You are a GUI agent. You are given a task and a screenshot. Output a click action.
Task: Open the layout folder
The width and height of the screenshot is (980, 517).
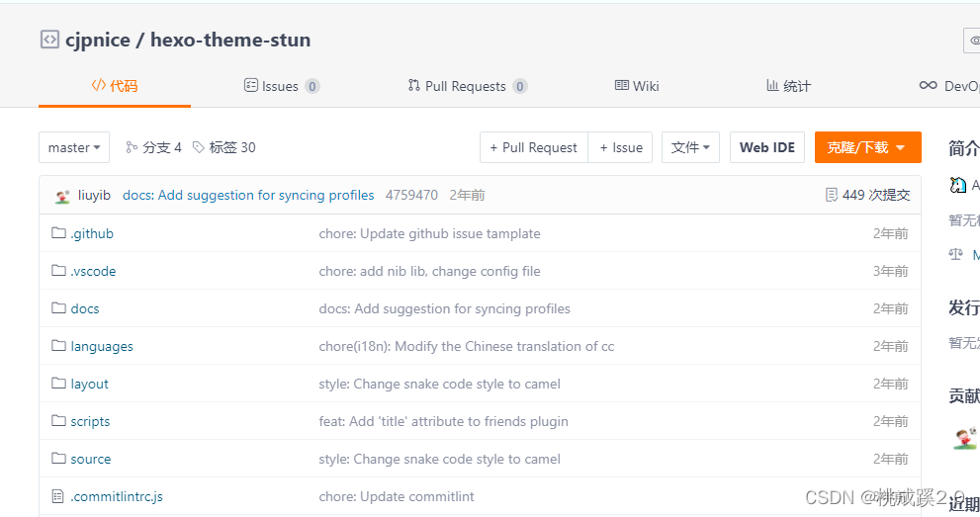click(89, 384)
